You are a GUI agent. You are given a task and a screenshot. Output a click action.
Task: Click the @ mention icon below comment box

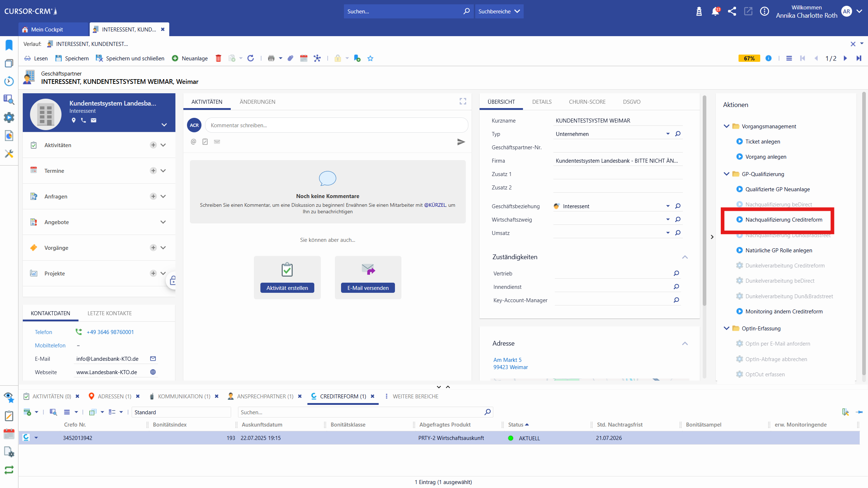pyautogui.click(x=193, y=142)
